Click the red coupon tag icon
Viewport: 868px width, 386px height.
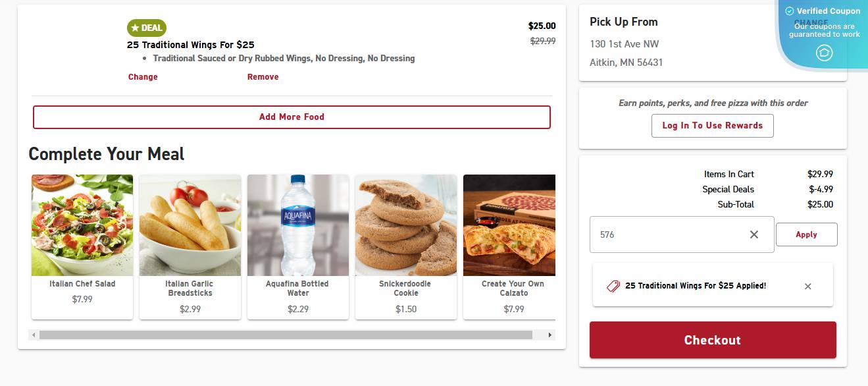coord(613,286)
